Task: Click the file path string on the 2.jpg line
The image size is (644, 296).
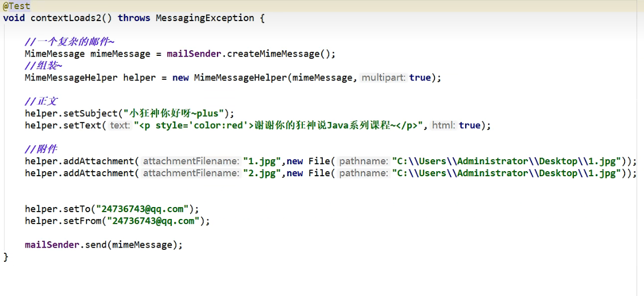Action: [506, 173]
